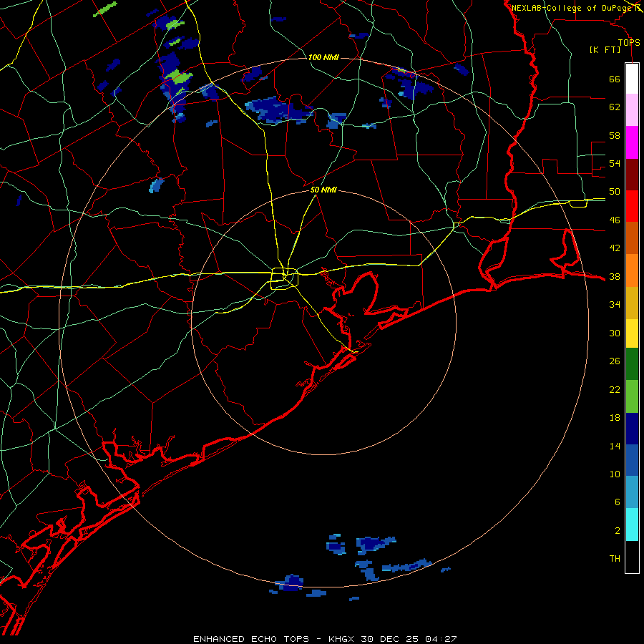The width and height of the screenshot is (644, 644).
Task: Click the '18' legend value
Action: tap(615, 418)
